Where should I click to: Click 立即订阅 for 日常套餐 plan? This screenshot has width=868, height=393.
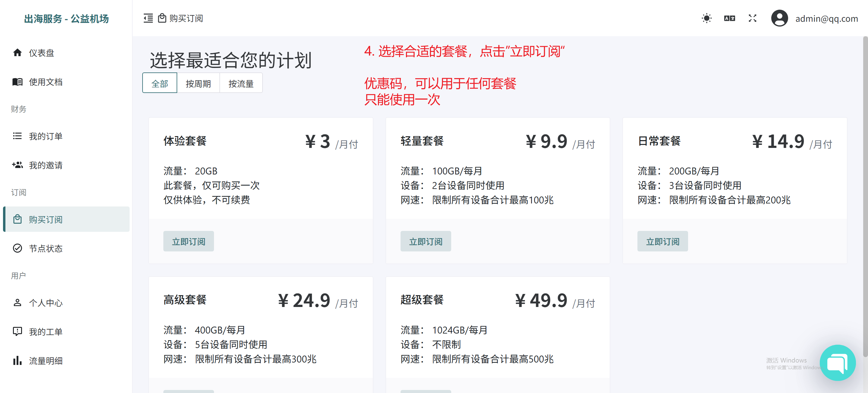pos(662,241)
